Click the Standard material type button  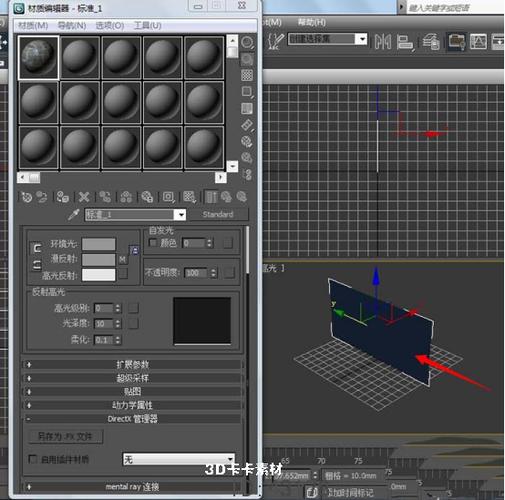(218, 214)
